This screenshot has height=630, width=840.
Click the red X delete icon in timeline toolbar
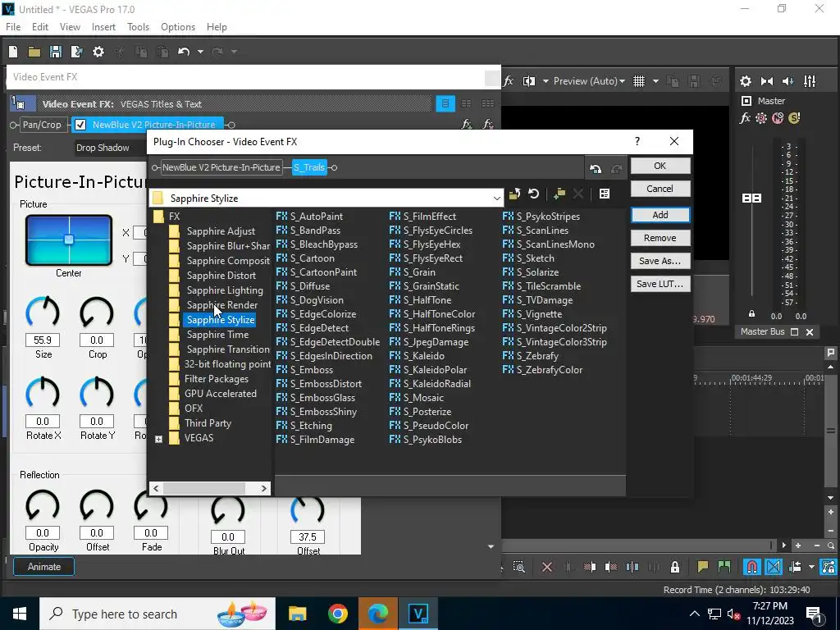point(547,567)
